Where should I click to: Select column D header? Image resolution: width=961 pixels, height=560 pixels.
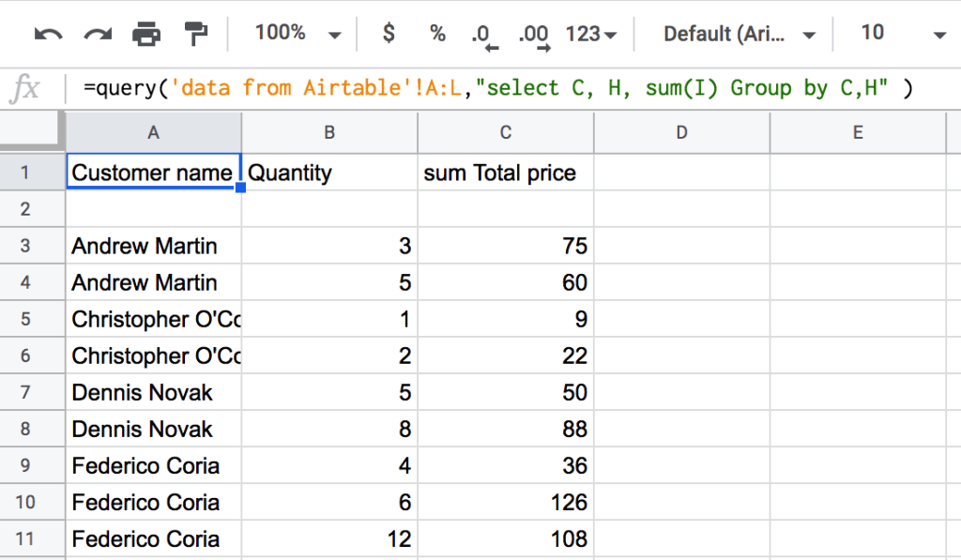pos(681,132)
